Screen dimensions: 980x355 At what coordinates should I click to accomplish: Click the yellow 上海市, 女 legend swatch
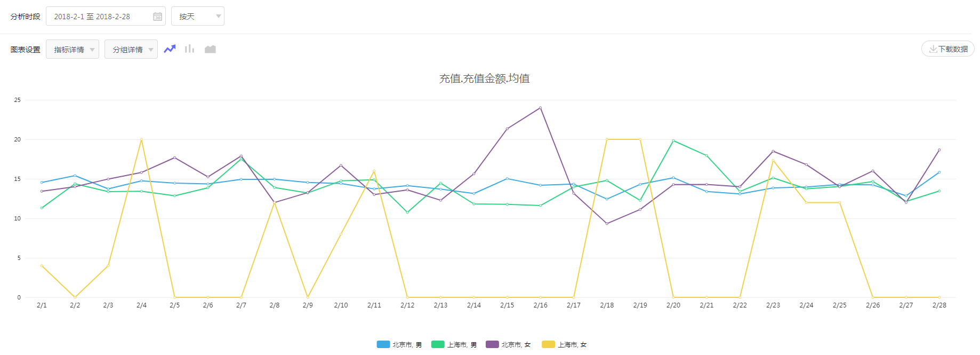548,345
